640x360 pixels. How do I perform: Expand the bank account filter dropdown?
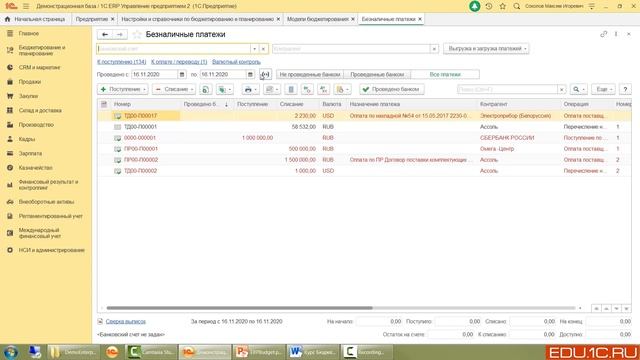pos(254,49)
